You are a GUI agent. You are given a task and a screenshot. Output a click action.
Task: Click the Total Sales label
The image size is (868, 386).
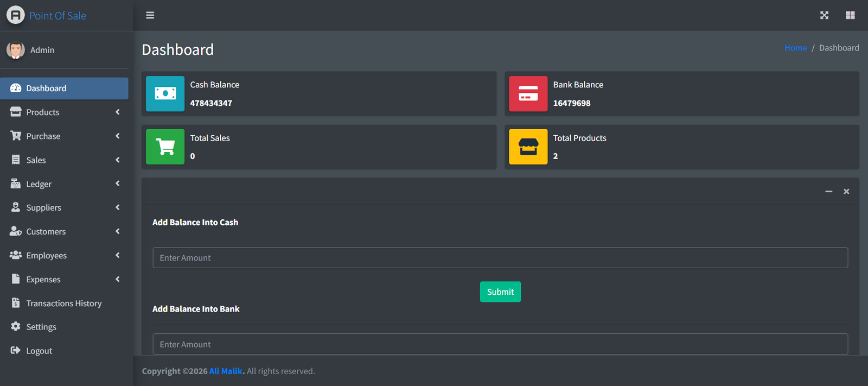click(x=210, y=138)
